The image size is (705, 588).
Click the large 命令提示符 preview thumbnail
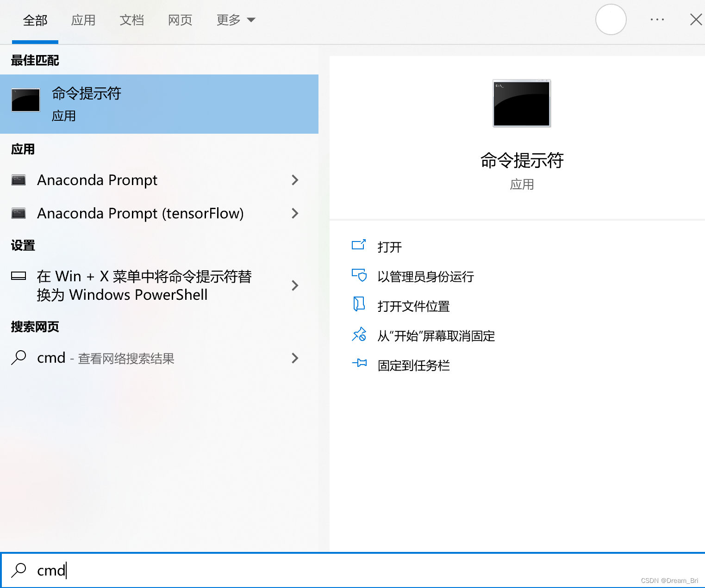(x=522, y=103)
